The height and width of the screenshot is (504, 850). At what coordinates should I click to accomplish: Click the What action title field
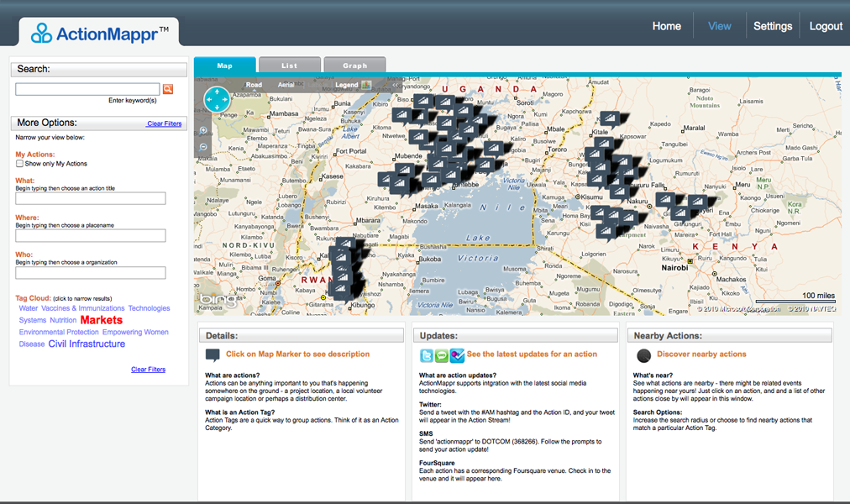tap(91, 198)
